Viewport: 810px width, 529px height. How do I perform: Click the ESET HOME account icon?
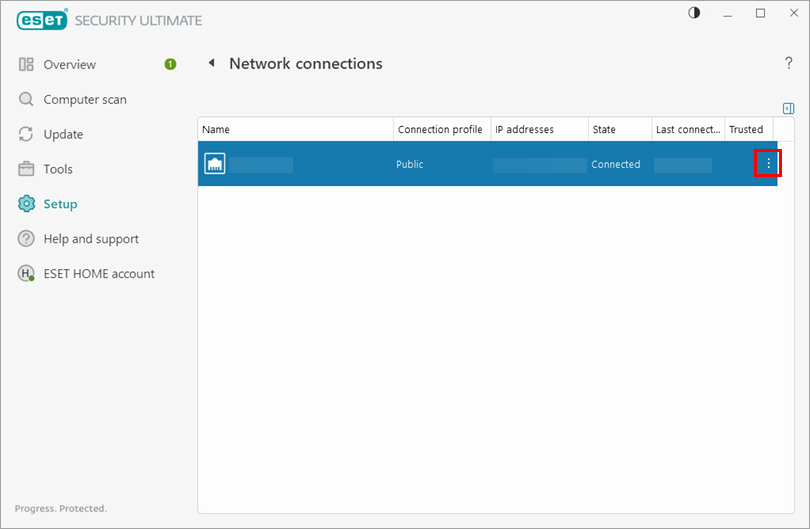(x=26, y=274)
